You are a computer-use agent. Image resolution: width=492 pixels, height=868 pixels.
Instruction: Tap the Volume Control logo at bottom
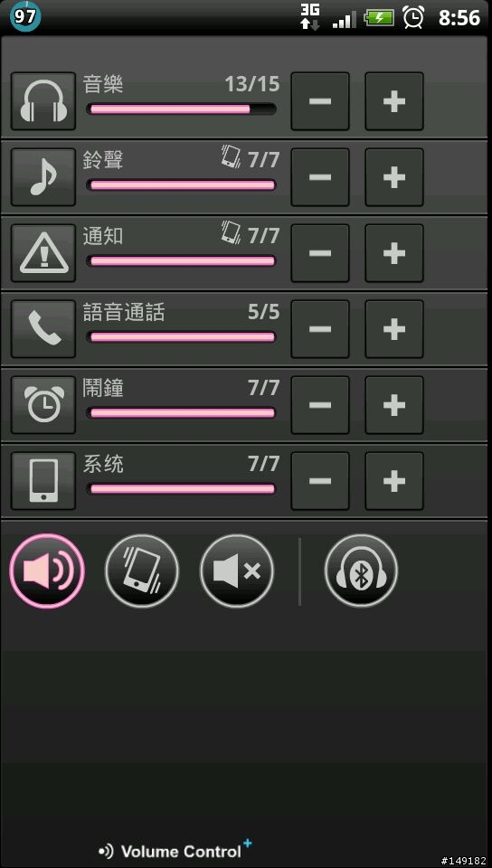click(x=175, y=850)
